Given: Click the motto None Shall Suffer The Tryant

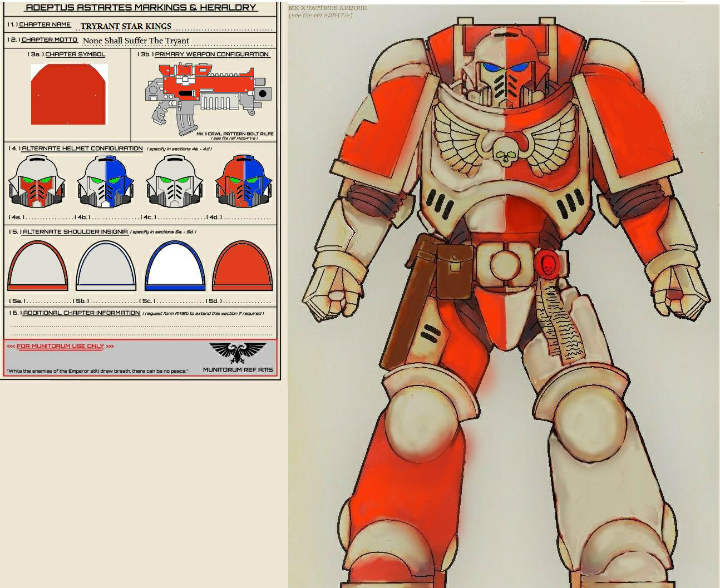Looking at the screenshot, I should coord(136,41).
